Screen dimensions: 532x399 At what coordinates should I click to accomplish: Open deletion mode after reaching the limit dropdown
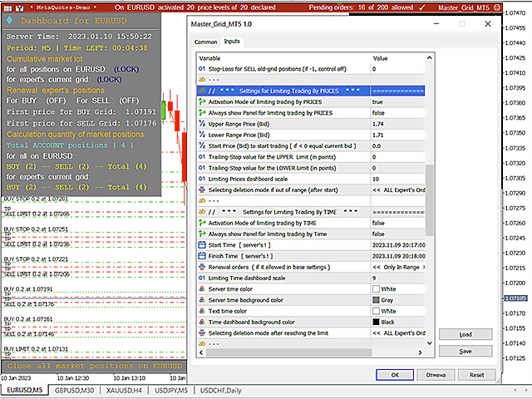point(401,332)
